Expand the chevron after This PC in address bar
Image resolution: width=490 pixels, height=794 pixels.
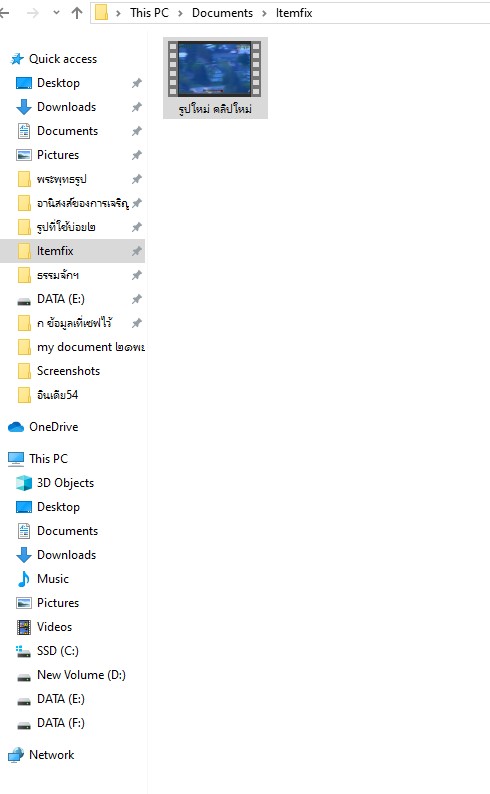point(180,13)
